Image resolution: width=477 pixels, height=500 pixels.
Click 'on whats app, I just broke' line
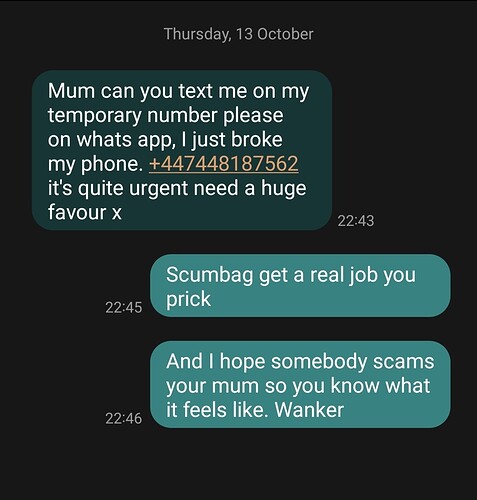pos(165,140)
